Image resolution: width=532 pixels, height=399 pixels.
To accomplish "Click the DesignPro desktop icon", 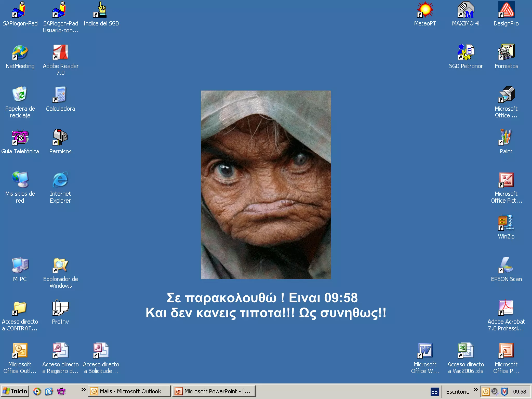I will point(506,10).
